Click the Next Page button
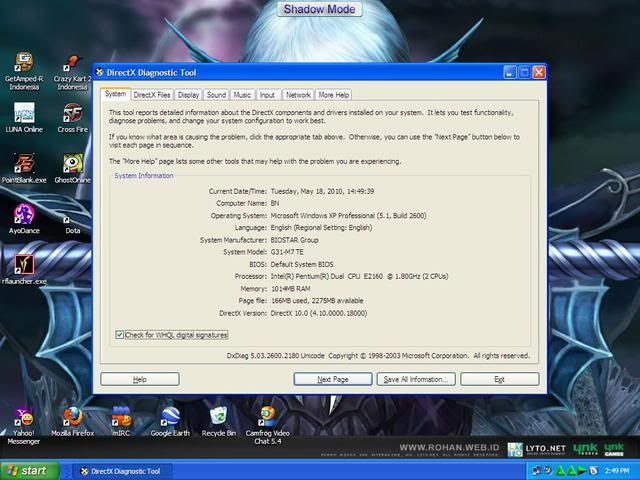Image resolution: width=640 pixels, height=480 pixels. (333, 379)
